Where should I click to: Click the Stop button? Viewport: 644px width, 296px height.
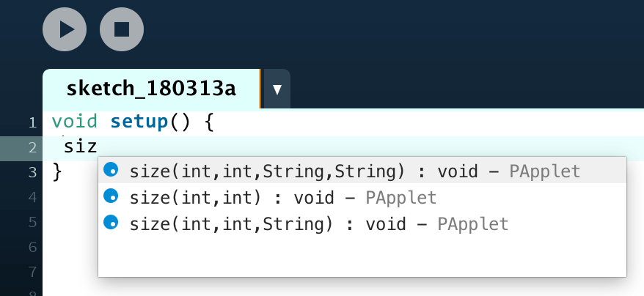[x=122, y=29]
